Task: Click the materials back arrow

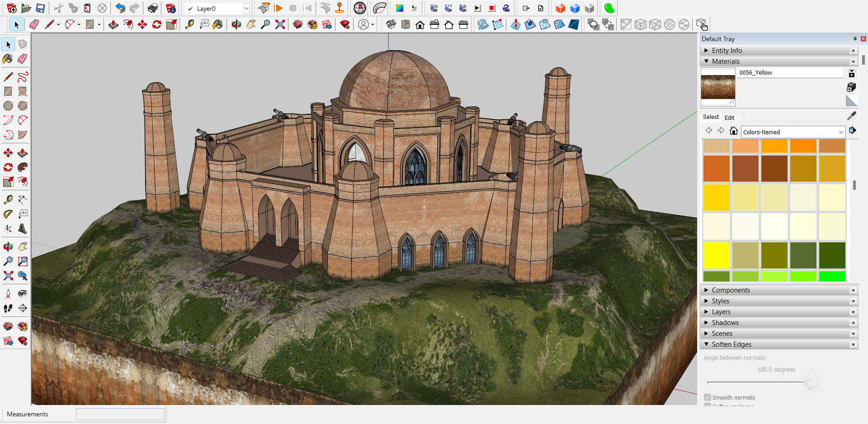Action: [x=708, y=131]
